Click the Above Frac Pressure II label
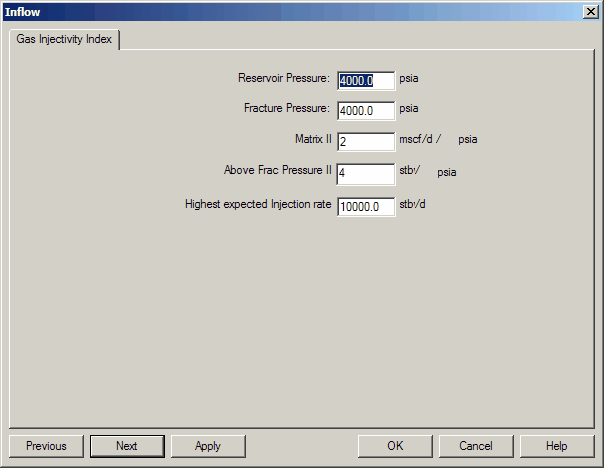This screenshot has height=468, width=604. point(277,170)
